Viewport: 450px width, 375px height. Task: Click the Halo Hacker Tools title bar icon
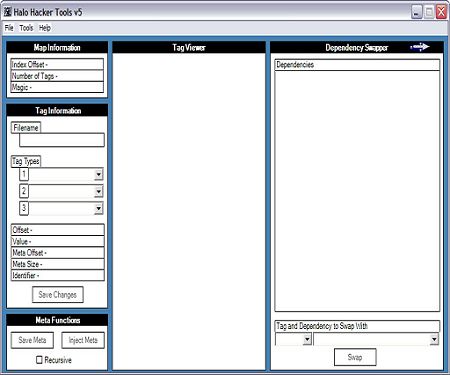(x=7, y=12)
